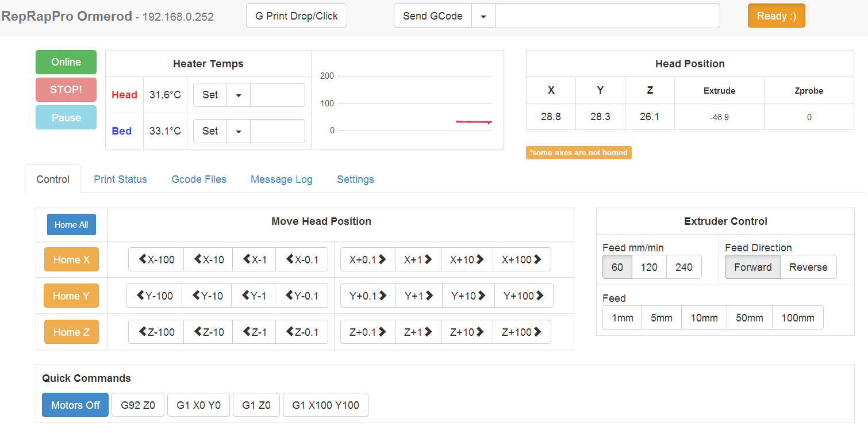Set feed direction to Reverse
Screen dimensions: 868x433
coord(808,267)
